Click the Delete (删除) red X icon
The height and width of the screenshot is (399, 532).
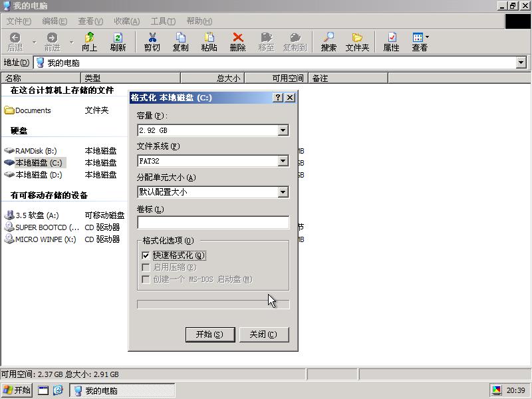[238, 37]
